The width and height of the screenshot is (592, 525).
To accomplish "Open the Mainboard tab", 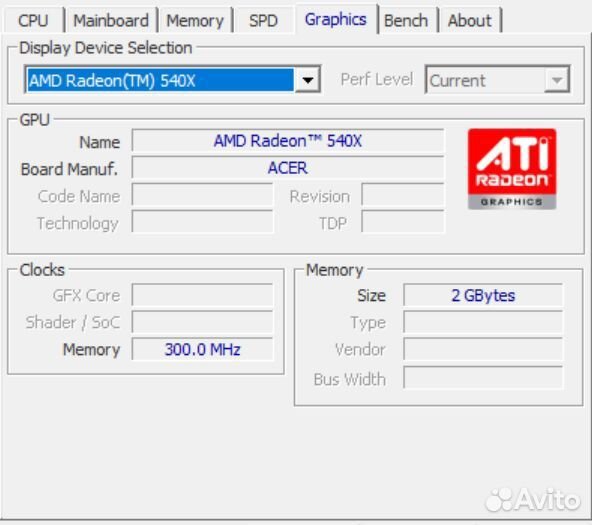I will coord(111,20).
